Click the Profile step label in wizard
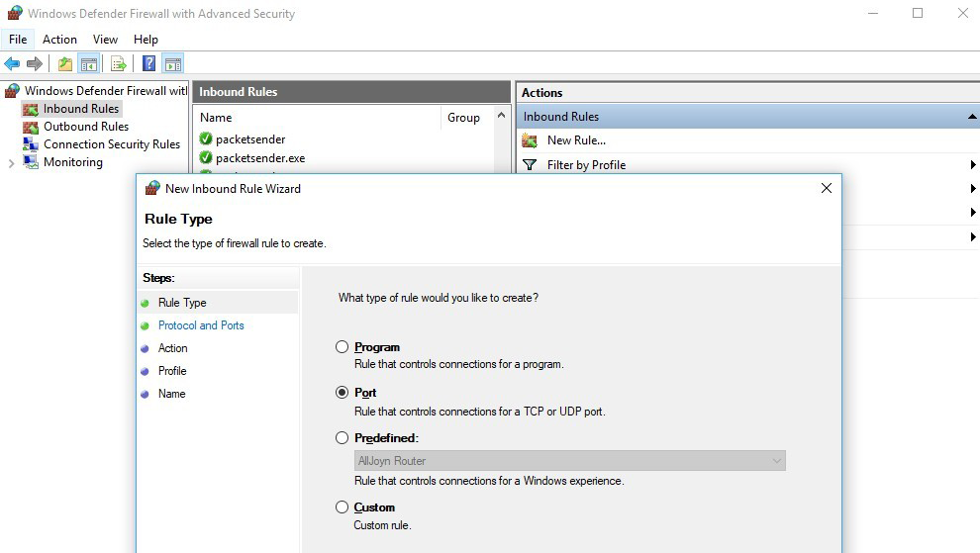The image size is (980, 553). 172,371
